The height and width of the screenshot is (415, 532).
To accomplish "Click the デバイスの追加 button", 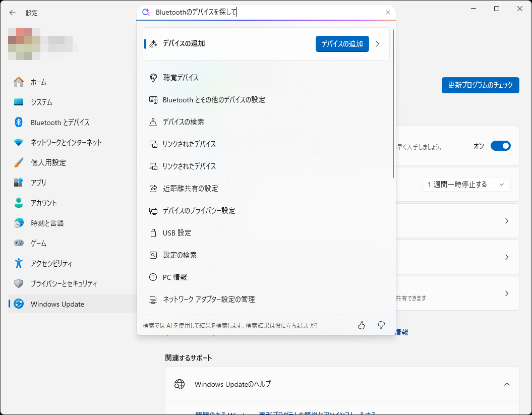I will [342, 44].
